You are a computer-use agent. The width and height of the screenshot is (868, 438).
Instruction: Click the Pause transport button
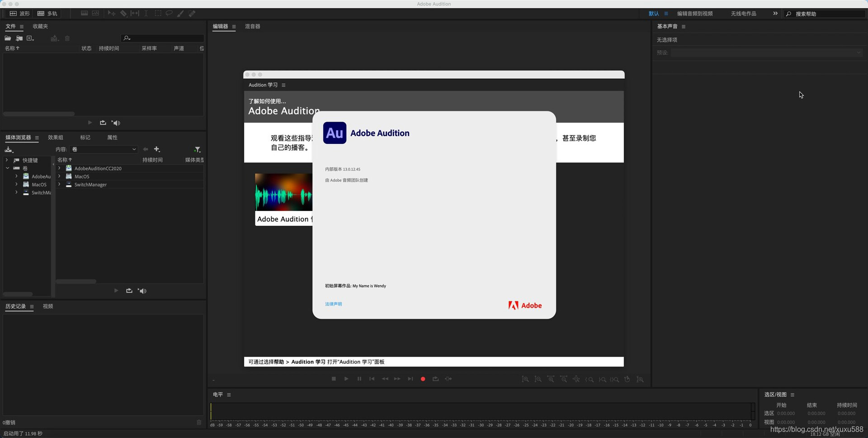[359, 379]
